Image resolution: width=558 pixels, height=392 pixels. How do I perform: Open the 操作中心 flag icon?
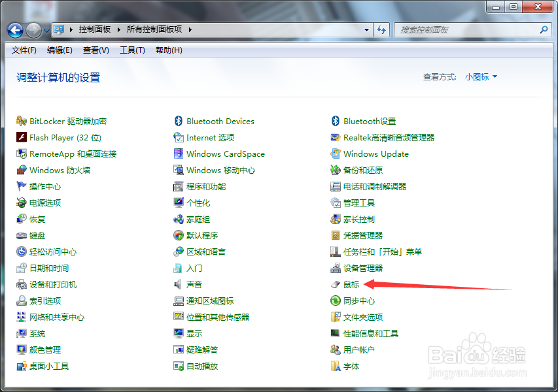coord(22,187)
